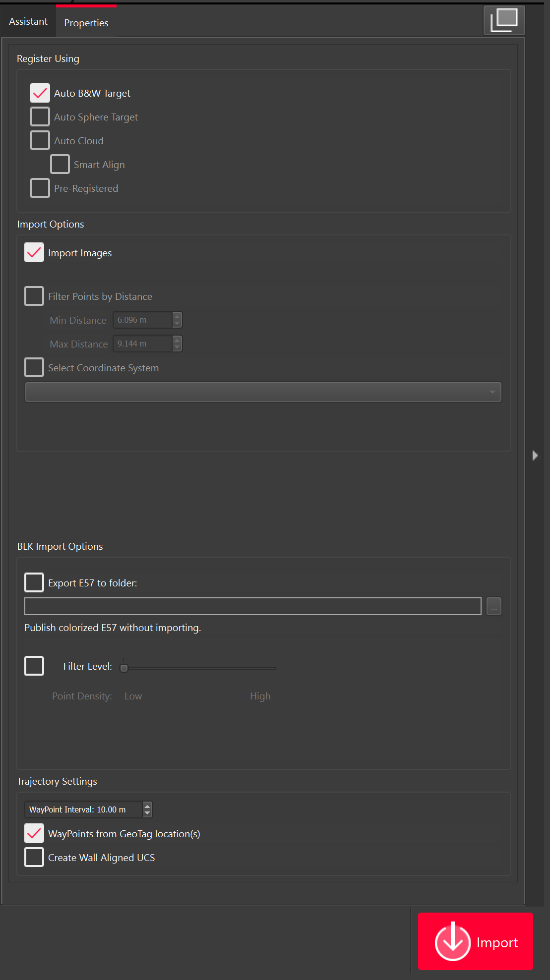Image resolution: width=550 pixels, height=980 pixels.
Task: Toggle the Import Images checkbox
Action: tap(34, 253)
